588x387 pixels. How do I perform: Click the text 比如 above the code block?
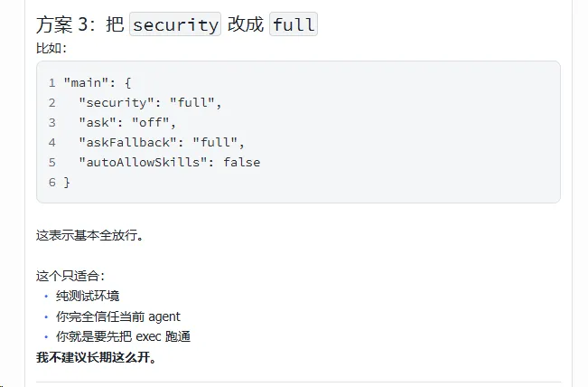(51, 48)
